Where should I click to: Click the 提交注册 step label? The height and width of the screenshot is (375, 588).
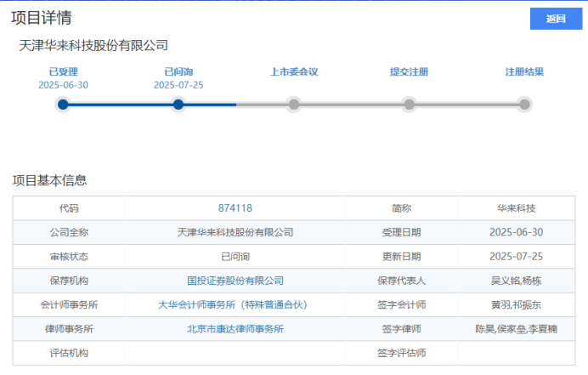409,72
